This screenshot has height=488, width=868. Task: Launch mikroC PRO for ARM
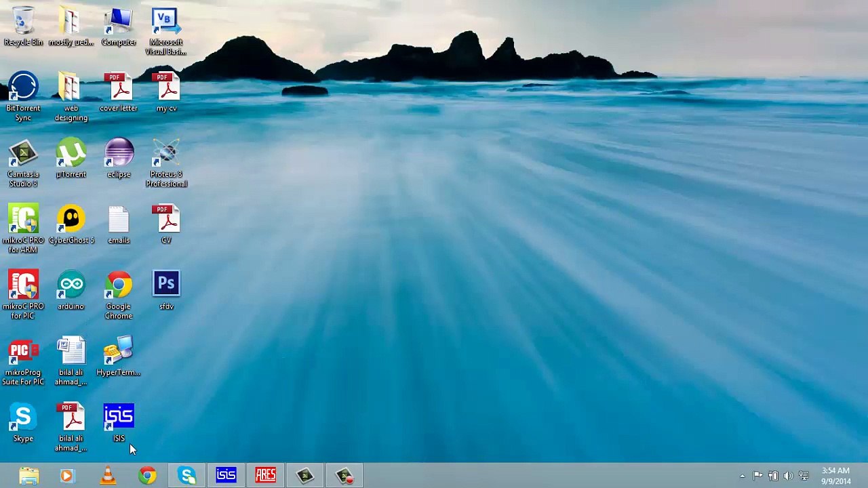coord(23,229)
